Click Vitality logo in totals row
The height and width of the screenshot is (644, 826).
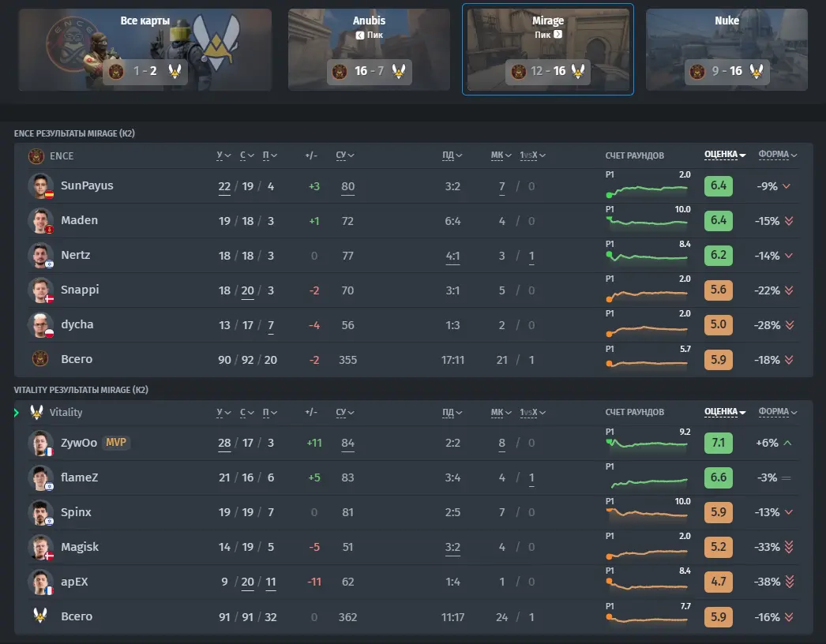click(x=40, y=615)
